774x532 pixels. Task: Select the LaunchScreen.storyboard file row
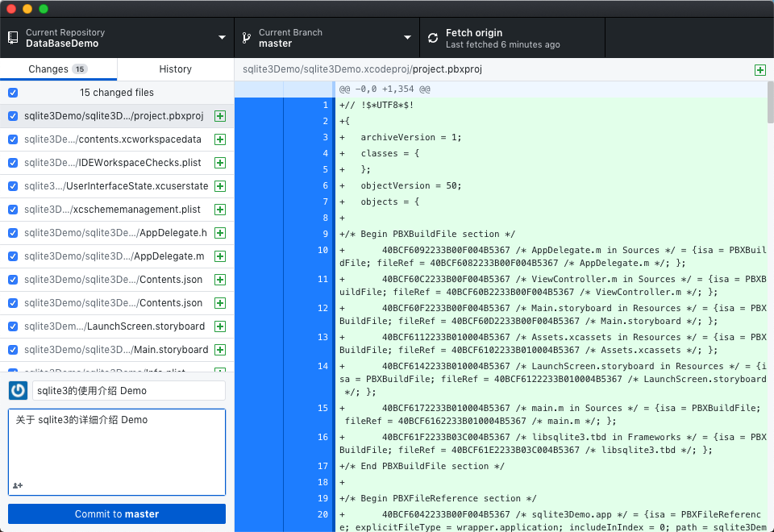[117, 326]
